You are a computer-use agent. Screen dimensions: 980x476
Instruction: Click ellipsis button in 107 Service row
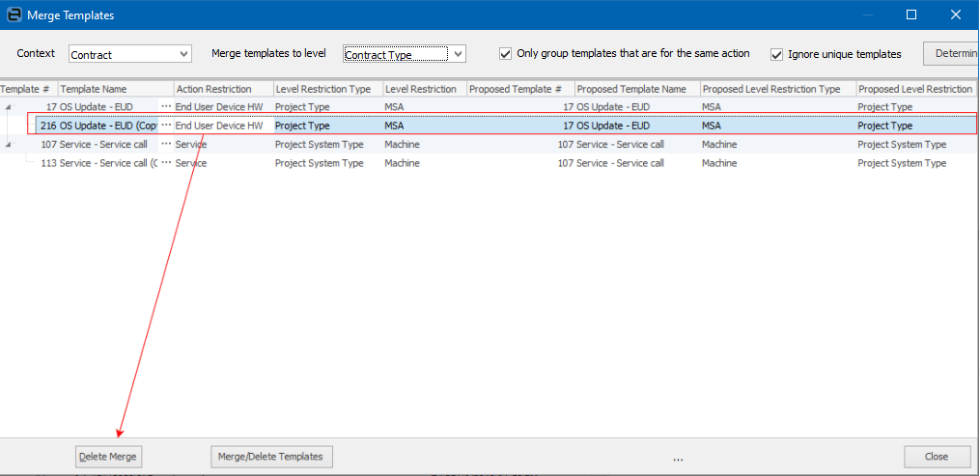click(x=166, y=145)
